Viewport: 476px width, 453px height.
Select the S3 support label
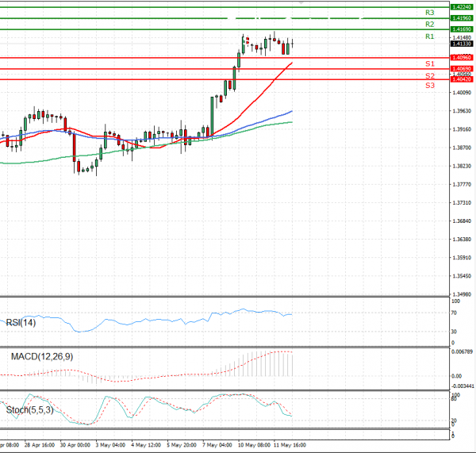(x=430, y=86)
